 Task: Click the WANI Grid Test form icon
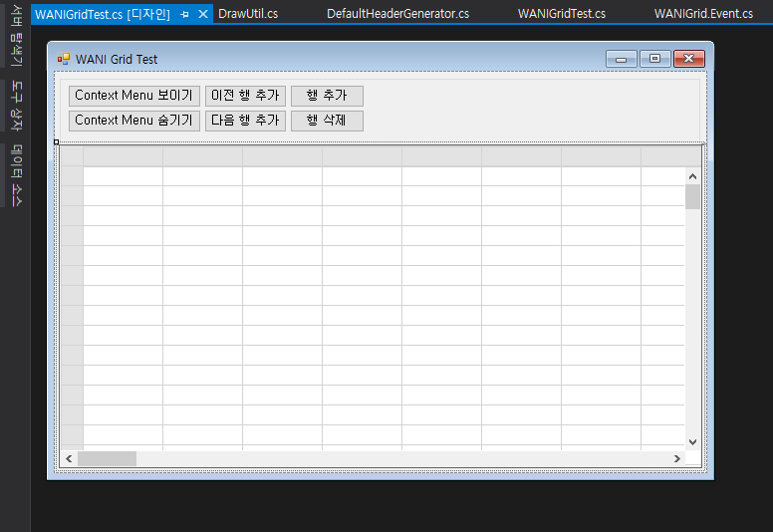(x=64, y=59)
